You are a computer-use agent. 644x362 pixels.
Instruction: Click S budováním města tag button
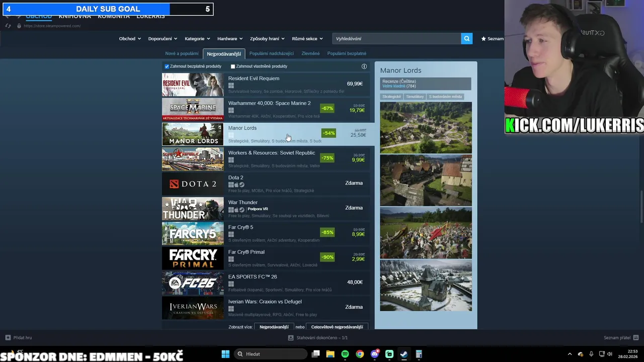(445, 97)
